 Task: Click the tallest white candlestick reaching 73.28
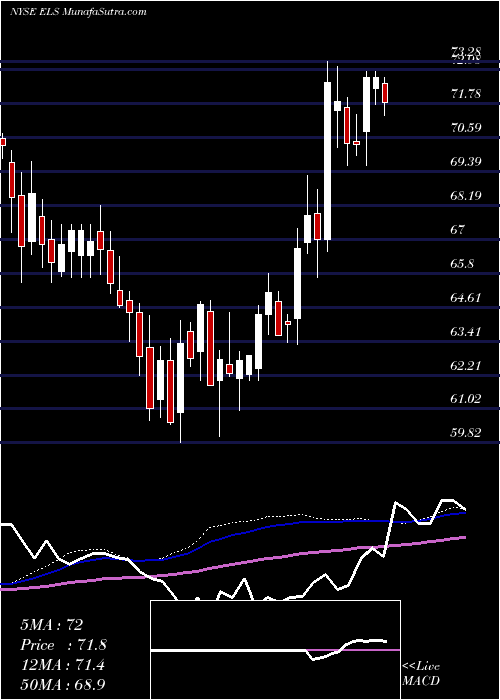pos(328,161)
